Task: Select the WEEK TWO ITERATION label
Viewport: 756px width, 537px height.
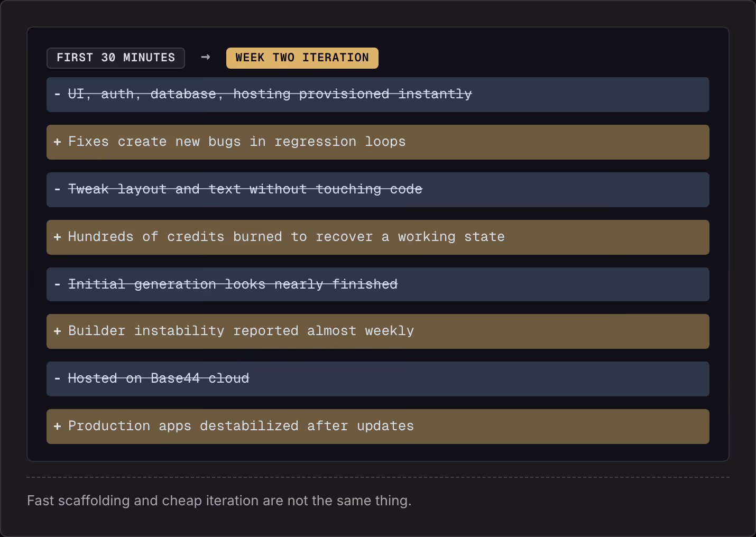Action: point(302,58)
